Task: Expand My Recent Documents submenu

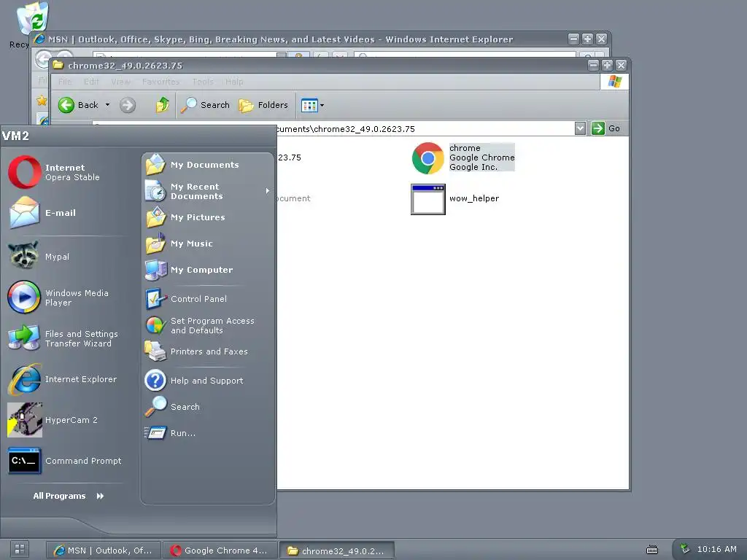Action: coord(208,191)
